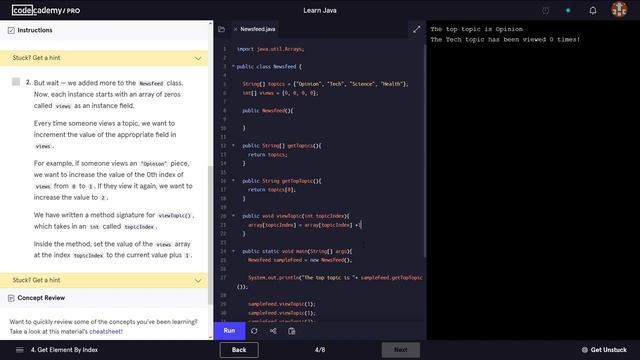Switch to the Newsfeed.java tab

258,29
